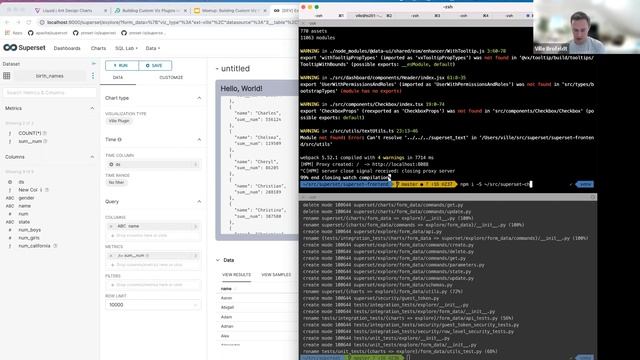Click the browser reload icon
Viewport: 640px width, 360px height.
point(29,22)
